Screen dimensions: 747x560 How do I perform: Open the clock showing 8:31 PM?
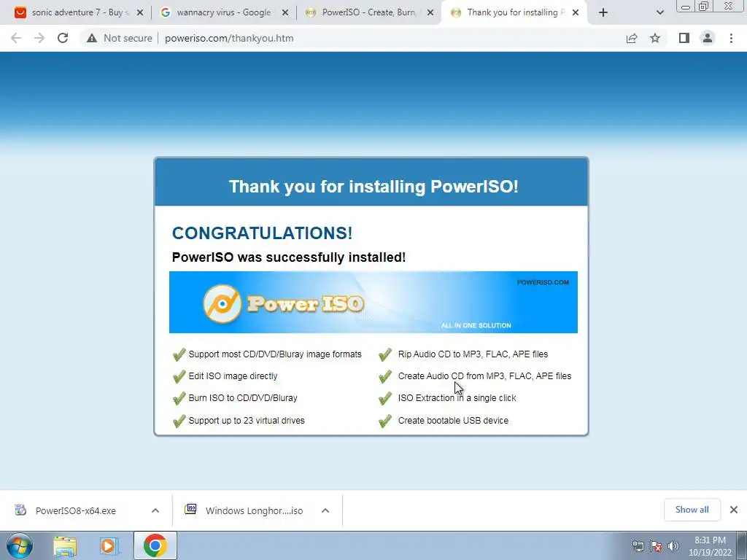710,546
